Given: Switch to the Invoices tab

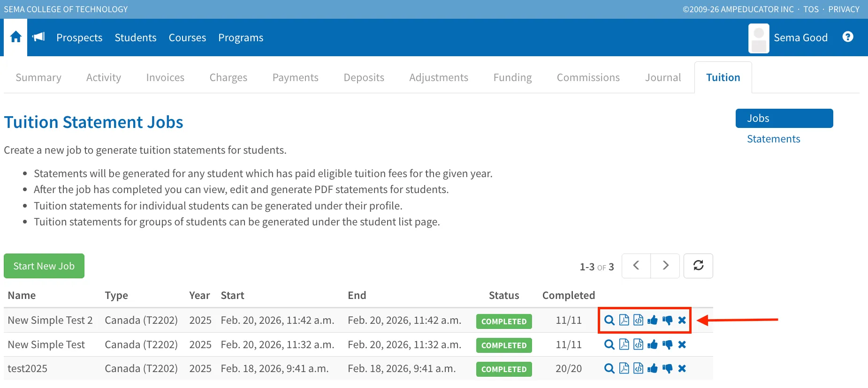Looking at the screenshot, I should coord(165,77).
